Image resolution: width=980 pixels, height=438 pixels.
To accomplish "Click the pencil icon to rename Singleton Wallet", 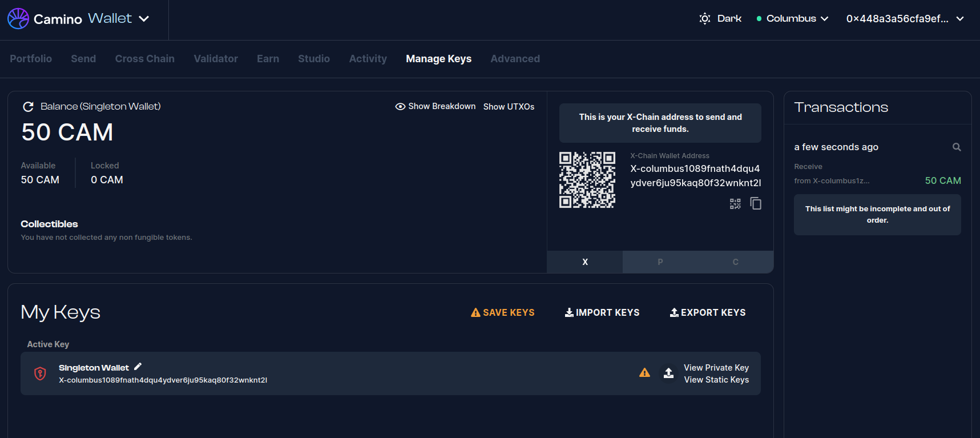I will pos(138,367).
